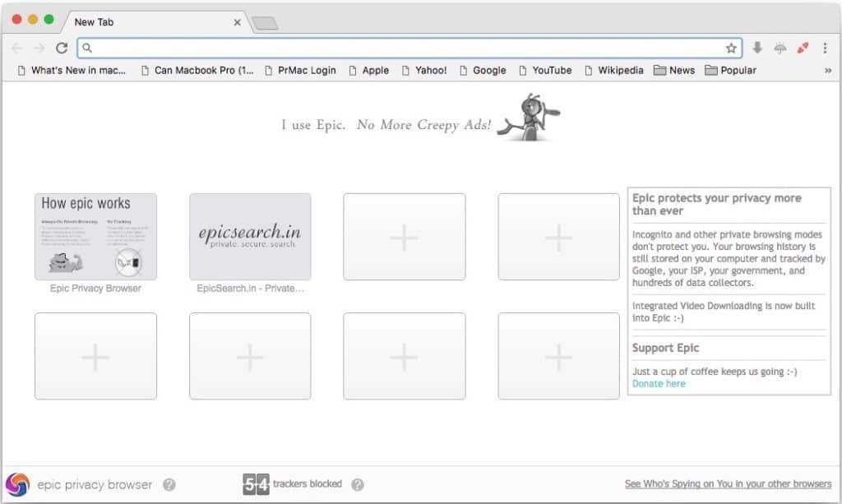Go forward with the forward arrow
The image size is (842, 504).
(39, 49)
